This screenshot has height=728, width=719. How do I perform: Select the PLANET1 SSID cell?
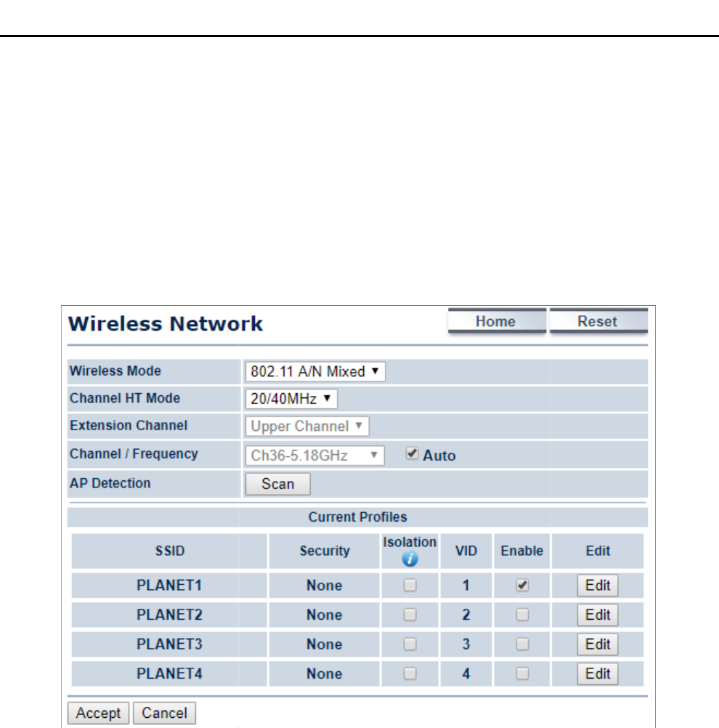[x=169, y=585]
